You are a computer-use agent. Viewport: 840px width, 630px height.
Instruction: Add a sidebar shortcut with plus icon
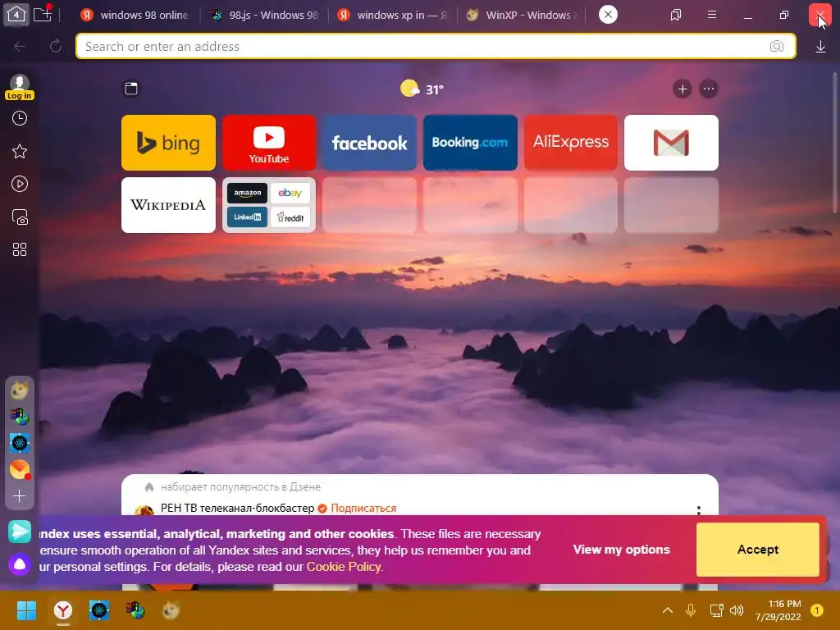point(20,496)
